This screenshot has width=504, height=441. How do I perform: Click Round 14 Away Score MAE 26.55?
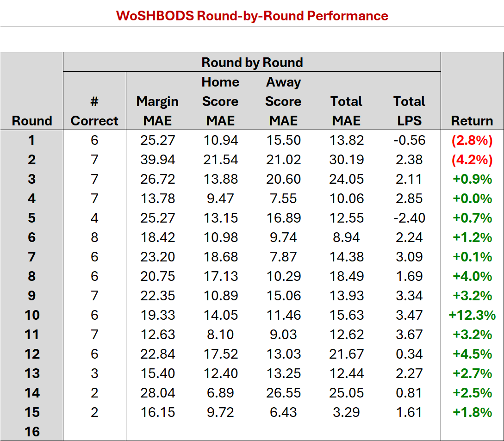pos(284,393)
